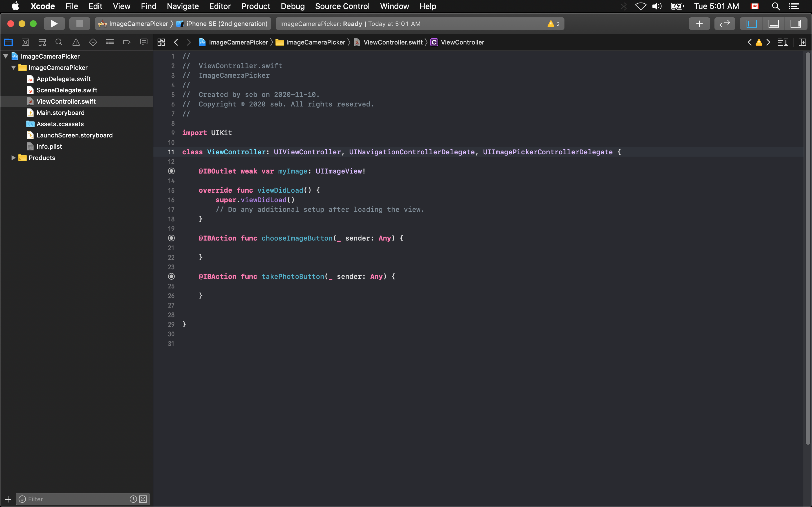The image size is (812, 507).
Task: Click the previous navigation chevron
Action: (x=176, y=42)
